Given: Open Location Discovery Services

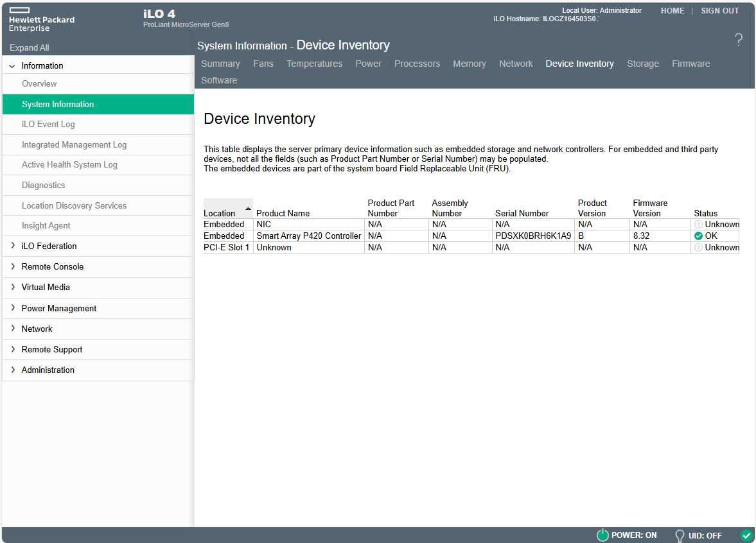Looking at the screenshot, I should (98, 206).
